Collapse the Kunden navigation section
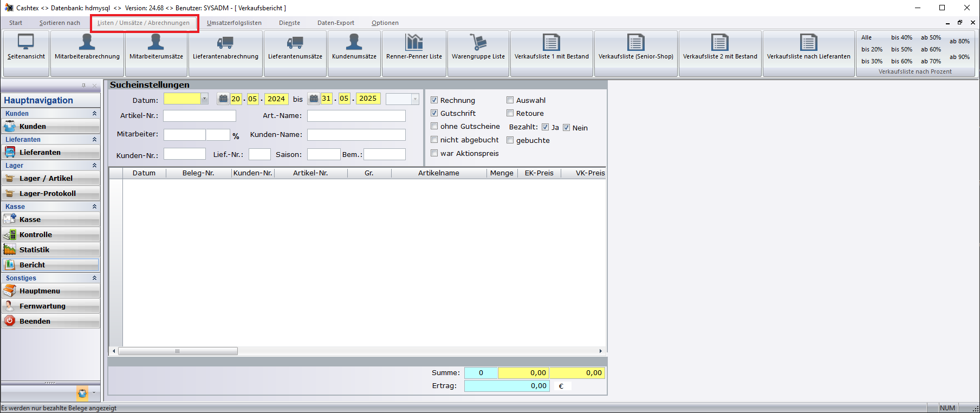980x413 pixels. 94,114
